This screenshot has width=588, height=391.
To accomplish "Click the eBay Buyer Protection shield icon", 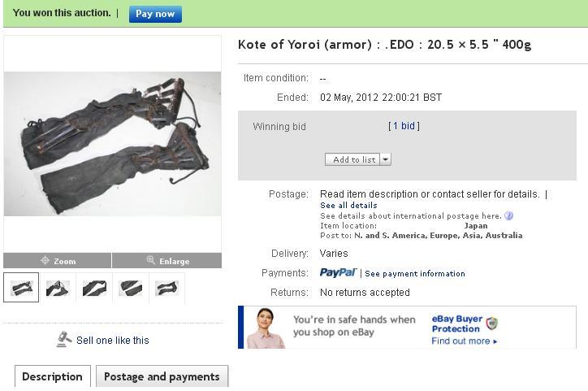I will pyautogui.click(x=491, y=323).
